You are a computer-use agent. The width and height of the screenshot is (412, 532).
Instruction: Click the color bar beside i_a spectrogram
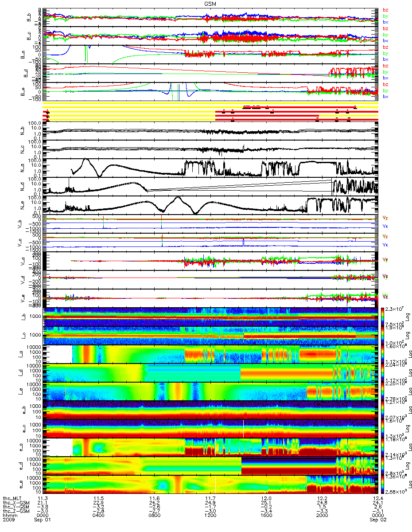point(384,355)
